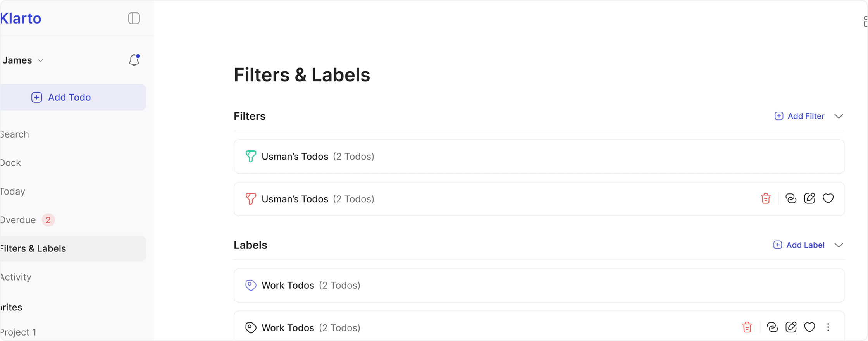Image resolution: width=868 pixels, height=341 pixels.
Task: Click the Add Label button
Action: [799, 245]
